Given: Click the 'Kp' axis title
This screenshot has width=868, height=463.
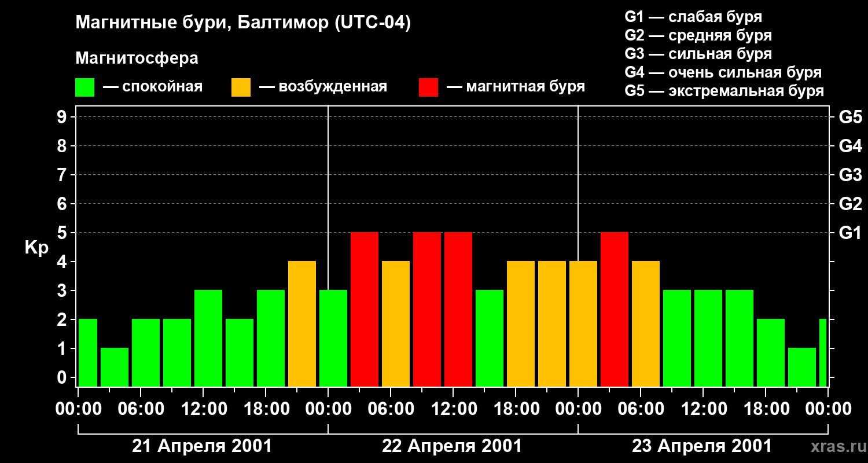Looking at the screenshot, I should (x=36, y=248).
